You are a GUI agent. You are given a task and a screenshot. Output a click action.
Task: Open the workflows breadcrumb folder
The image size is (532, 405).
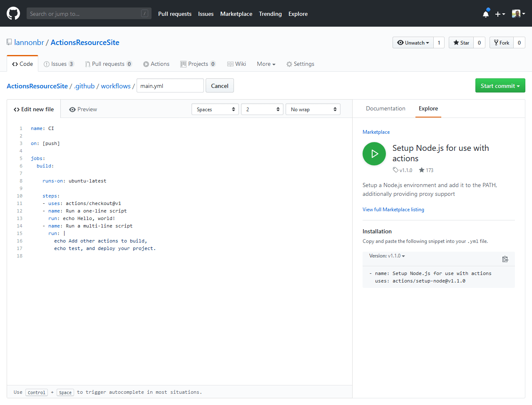click(116, 86)
